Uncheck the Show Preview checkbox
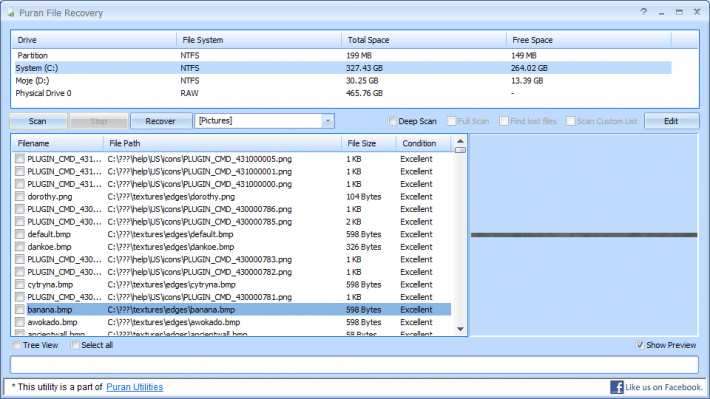Screen dimensions: 710x399 pos(640,345)
